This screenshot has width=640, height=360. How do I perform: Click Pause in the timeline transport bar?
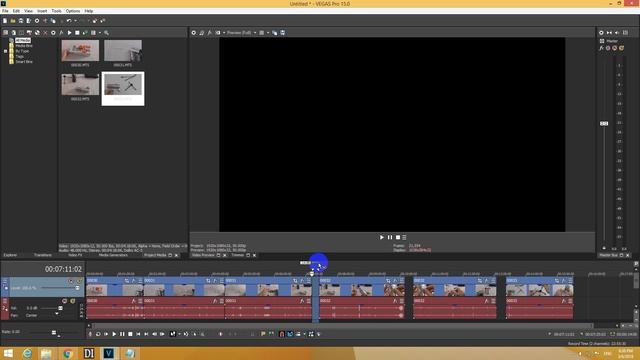(122, 334)
